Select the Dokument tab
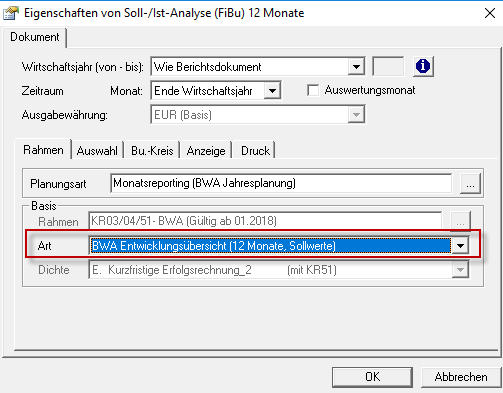This screenshot has width=503, height=393. coord(35,37)
